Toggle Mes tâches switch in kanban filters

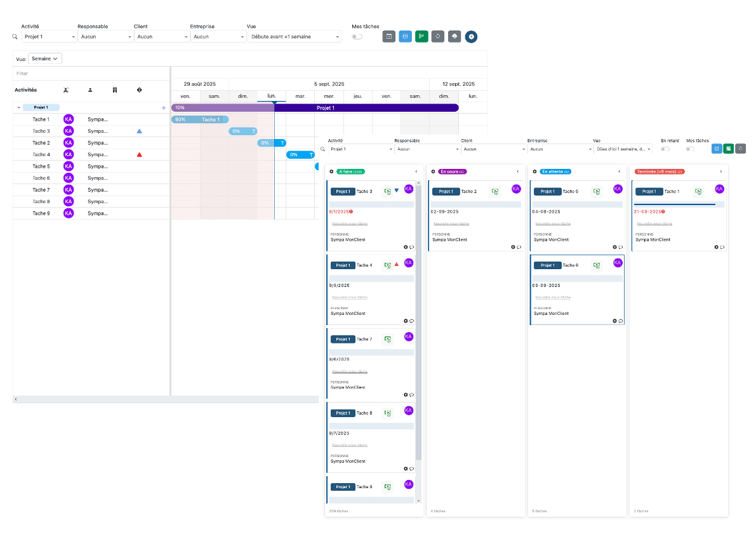pos(690,149)
